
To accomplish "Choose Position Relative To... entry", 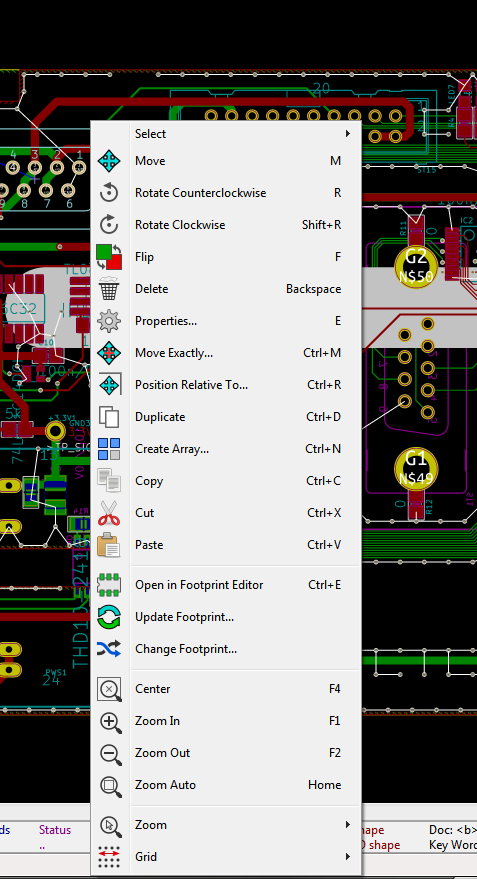I will (226, 385).
